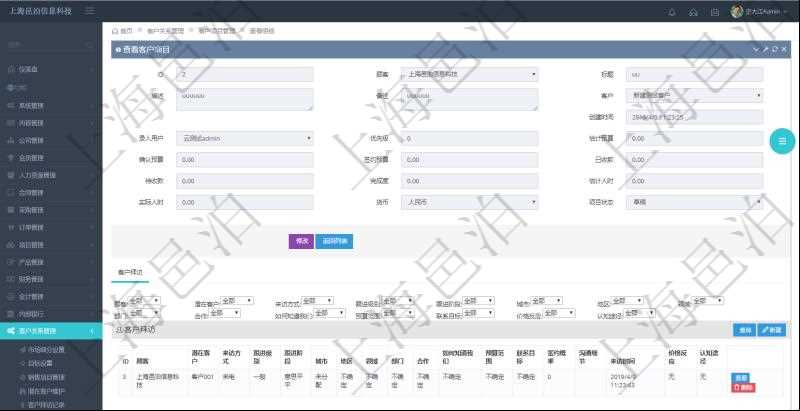The width and height of the screenshot is (800, 411).
Task: Click the teal floating menu button
Action: 781,142
